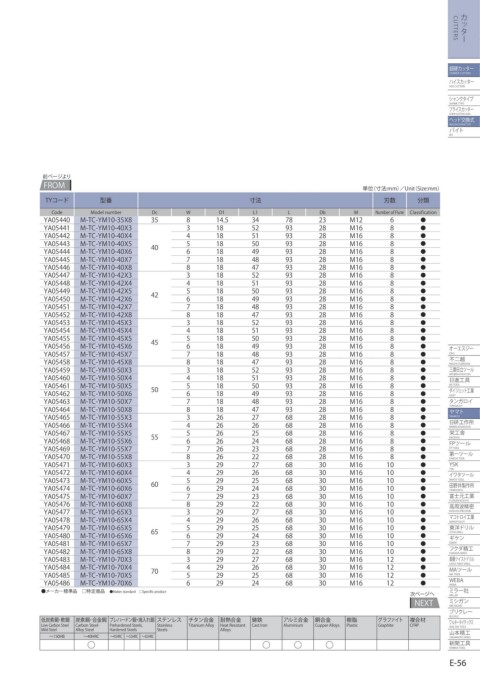Click the Carbon Steel compatibility circle
480x677 pixels.
(91, 645)
